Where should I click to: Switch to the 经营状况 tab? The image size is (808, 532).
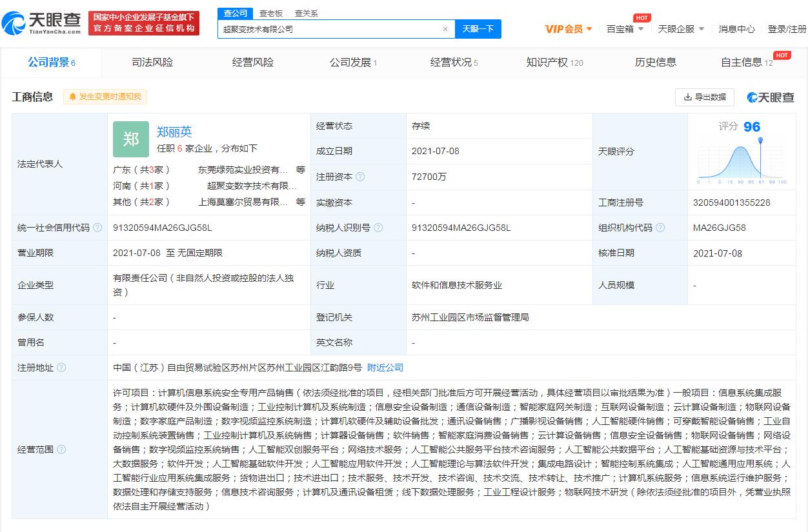[x=454, y=63]
